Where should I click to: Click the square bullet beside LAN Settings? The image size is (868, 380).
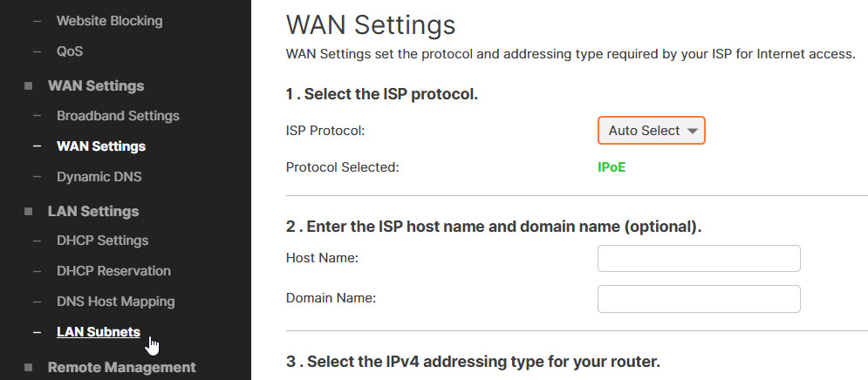tap(28, 212)
